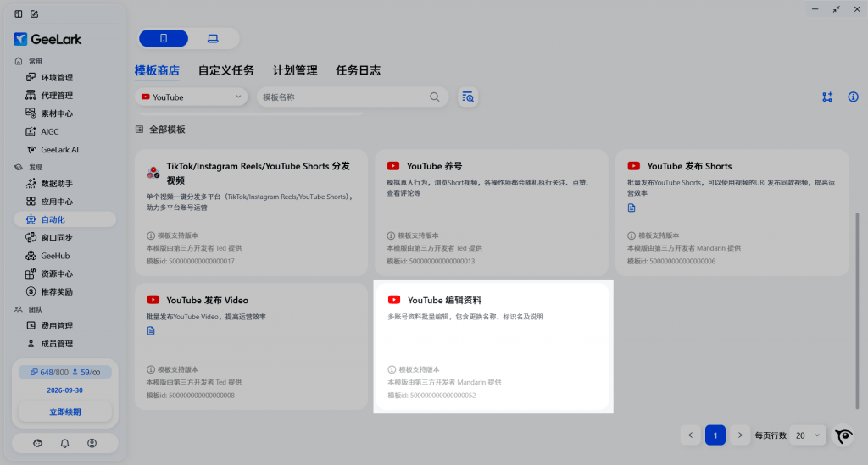Image resolution: width=868 pixels, height=465 pixels.
Task: Click the 全部模板 heading
Action: [x=167, y=130]
